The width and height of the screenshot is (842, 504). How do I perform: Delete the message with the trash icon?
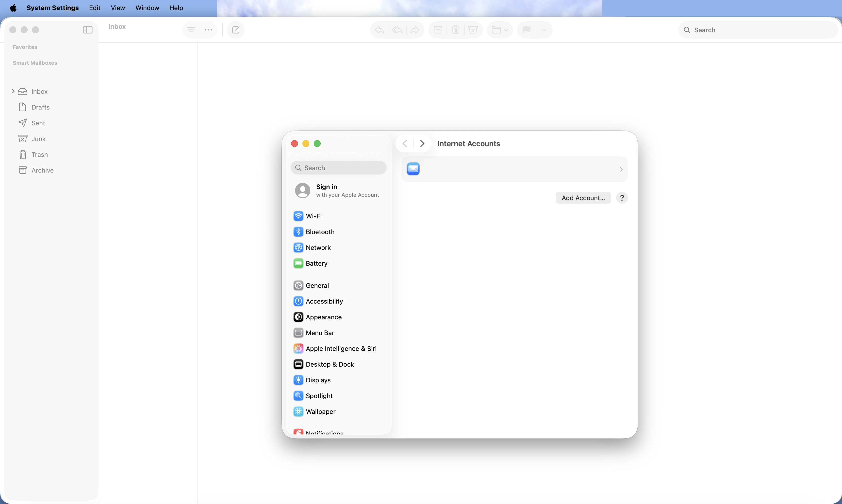click(x=455, y=30)
